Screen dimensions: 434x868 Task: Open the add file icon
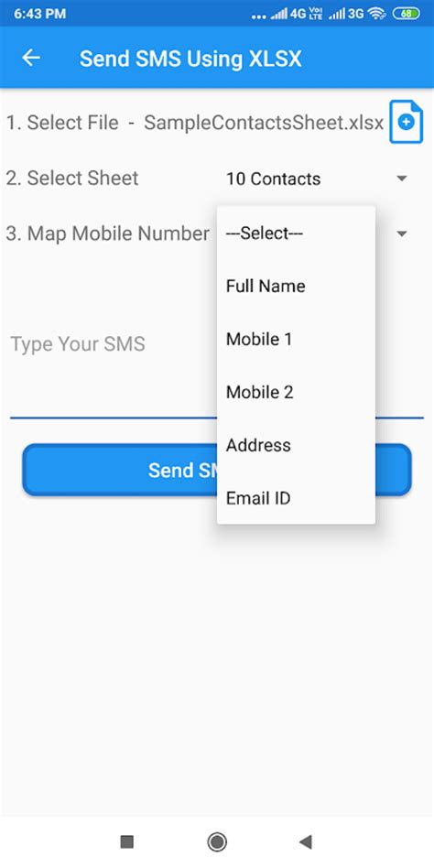[407, 123]
